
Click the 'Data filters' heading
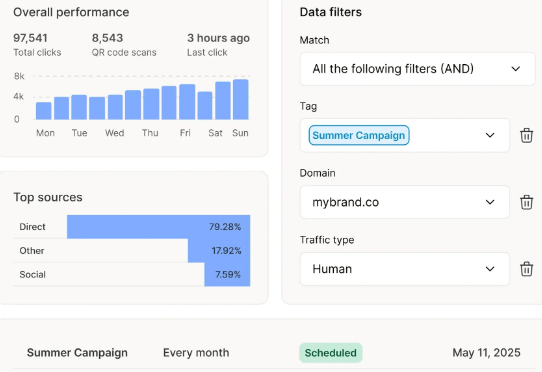pyautogui.click(x=330, y=12)
